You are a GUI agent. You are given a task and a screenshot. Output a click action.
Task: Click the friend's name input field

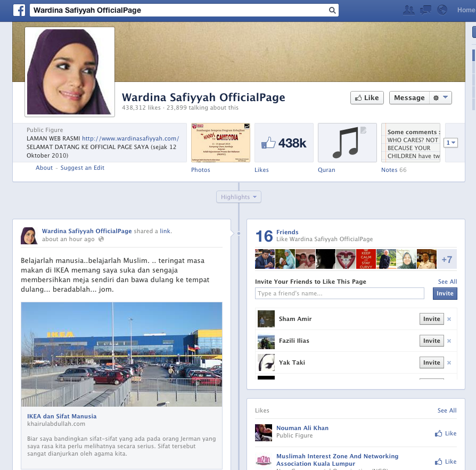click(x=339, y=293)
